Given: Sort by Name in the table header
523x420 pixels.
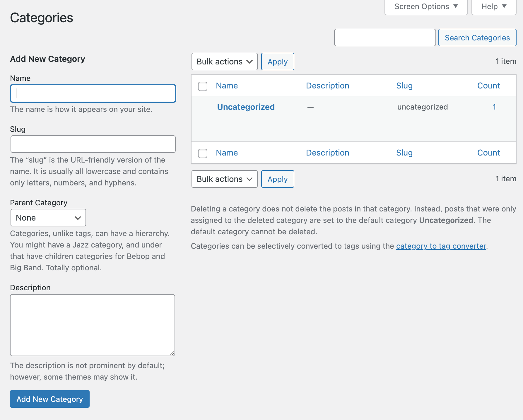Looking at the screenshot, I should tap(227, 86).
